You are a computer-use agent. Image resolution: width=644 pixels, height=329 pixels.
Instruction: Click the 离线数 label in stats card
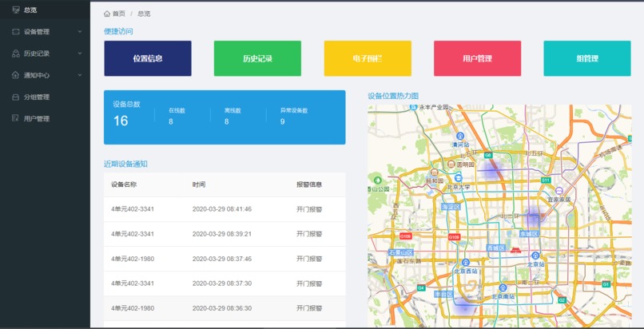click(x=233, y=110)
